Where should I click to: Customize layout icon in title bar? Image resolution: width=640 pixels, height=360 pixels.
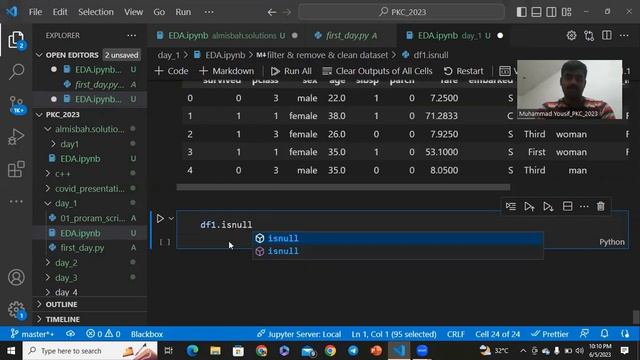pyautogui.click(x=567, y=12)
